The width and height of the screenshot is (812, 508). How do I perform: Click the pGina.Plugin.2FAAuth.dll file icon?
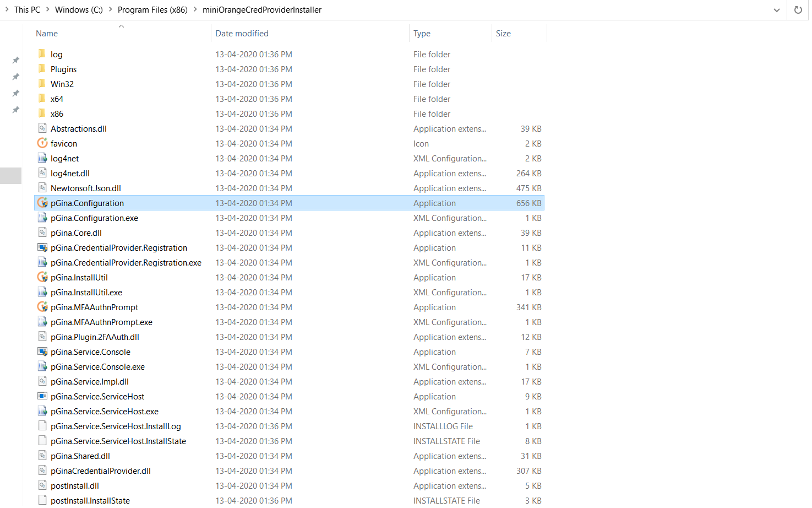[x=42, y=337]
